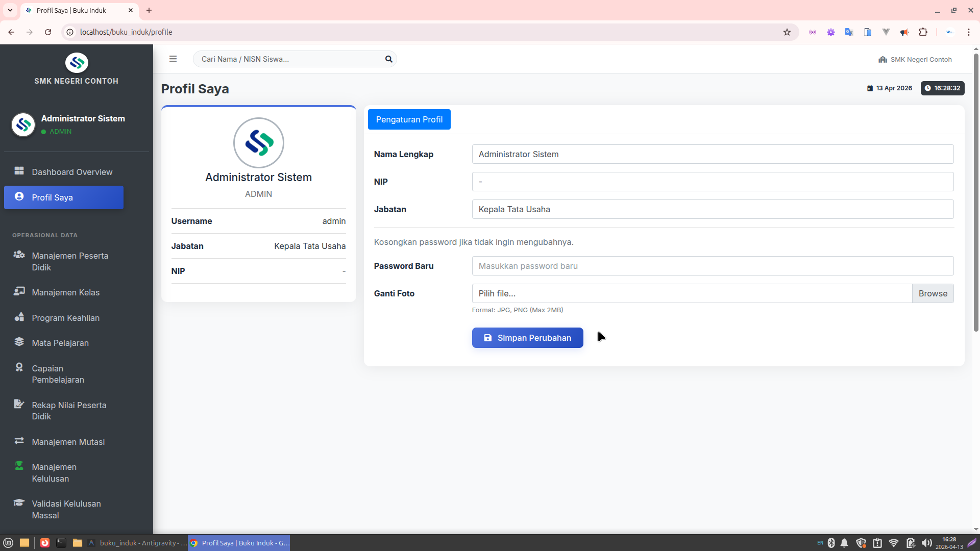Click Google Translate extension icon
980x551 pixels.
[849, 32]
